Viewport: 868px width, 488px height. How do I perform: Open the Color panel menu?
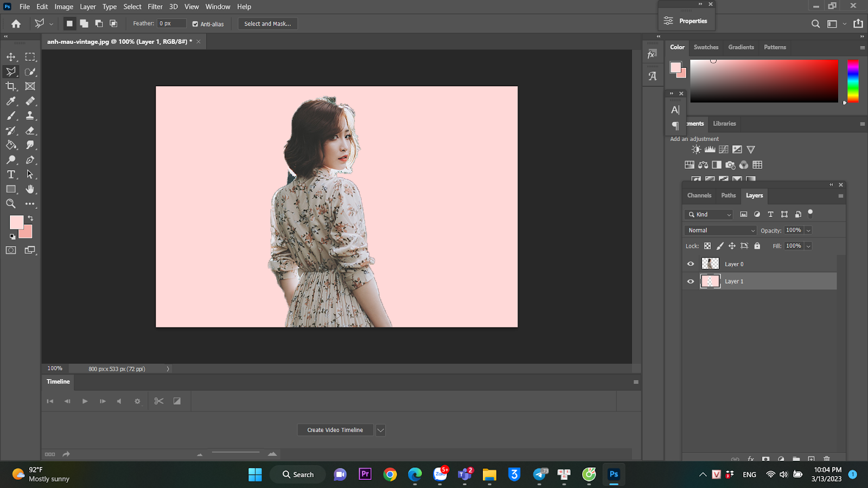pos(862,48)
